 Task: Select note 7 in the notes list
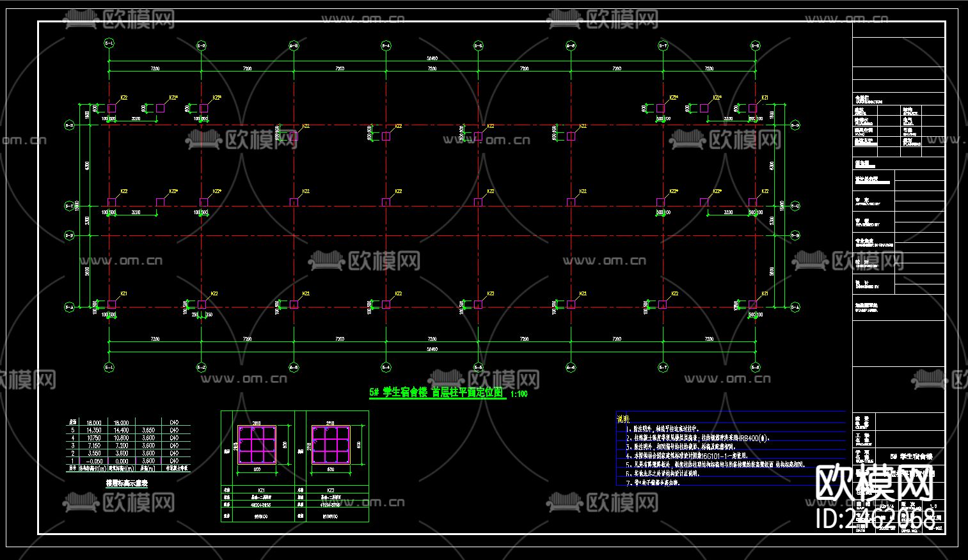[653, 483]
